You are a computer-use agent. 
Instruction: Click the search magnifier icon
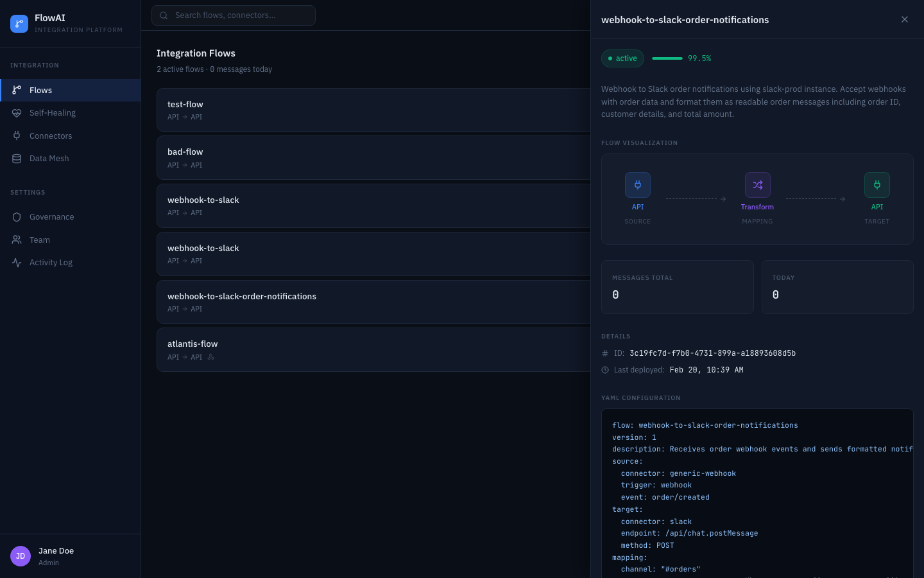[163, 15]
